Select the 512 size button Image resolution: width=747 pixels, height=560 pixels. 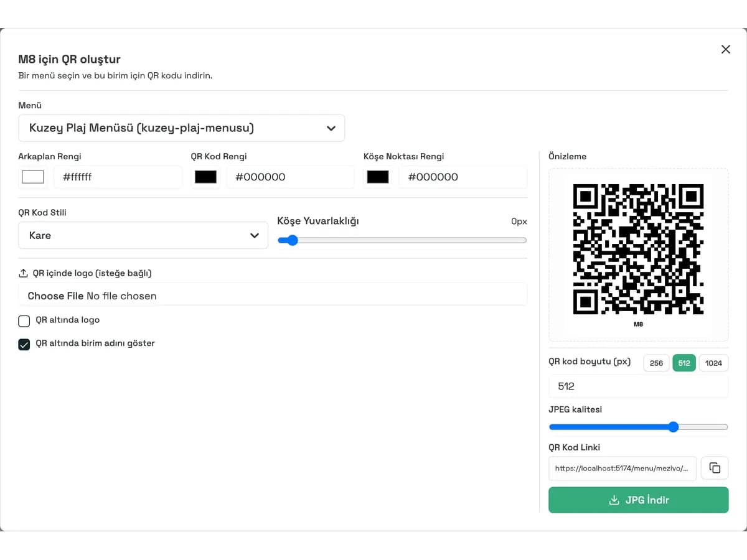click(x=684, y=363)
